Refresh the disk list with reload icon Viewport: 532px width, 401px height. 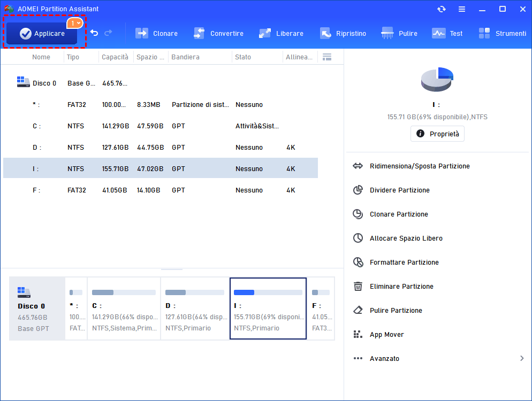(442, 9)
